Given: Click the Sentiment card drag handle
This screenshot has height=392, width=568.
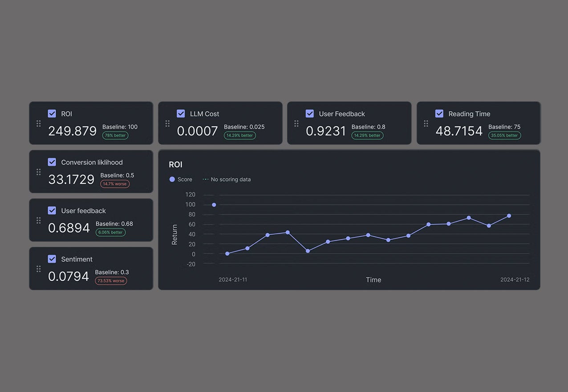Looking at the screenshot, I should 39,269.
